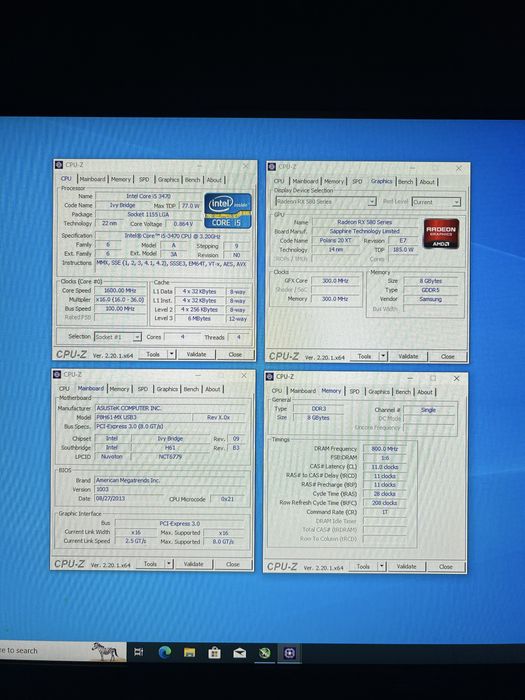Image resolution: width=525 pixels, height=700 pixels.
Task: Click DRAM Frequency value 800.0 MHz
Action: pos(385,449)
